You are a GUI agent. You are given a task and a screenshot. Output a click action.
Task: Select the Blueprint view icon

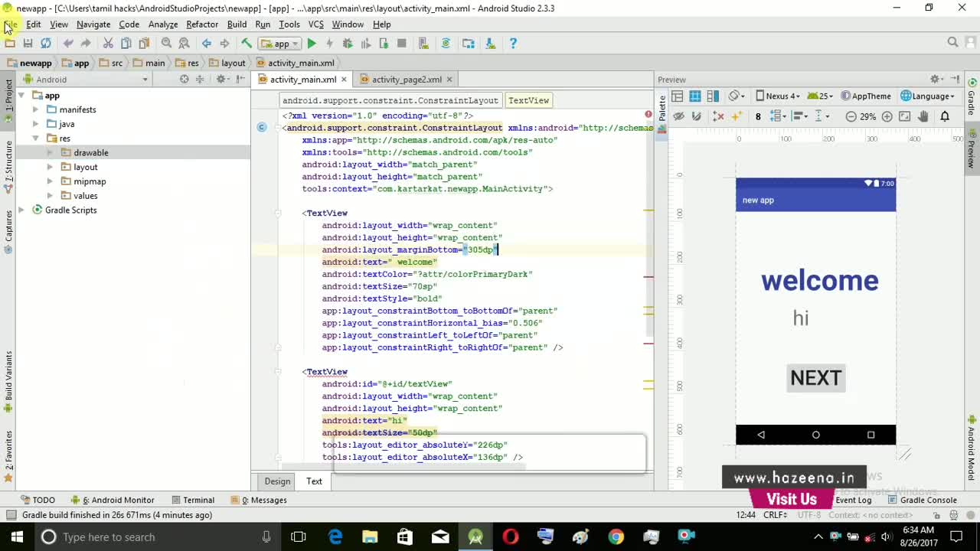695,96
